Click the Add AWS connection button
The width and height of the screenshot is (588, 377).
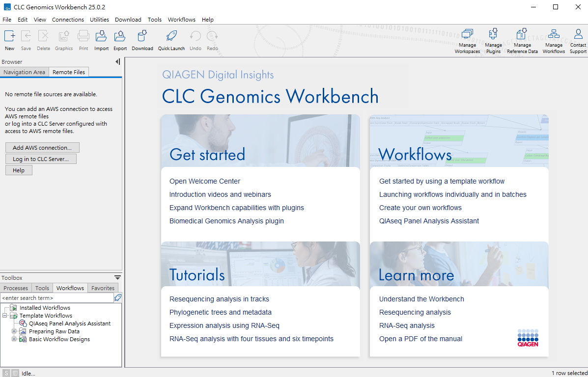(42, 148)
